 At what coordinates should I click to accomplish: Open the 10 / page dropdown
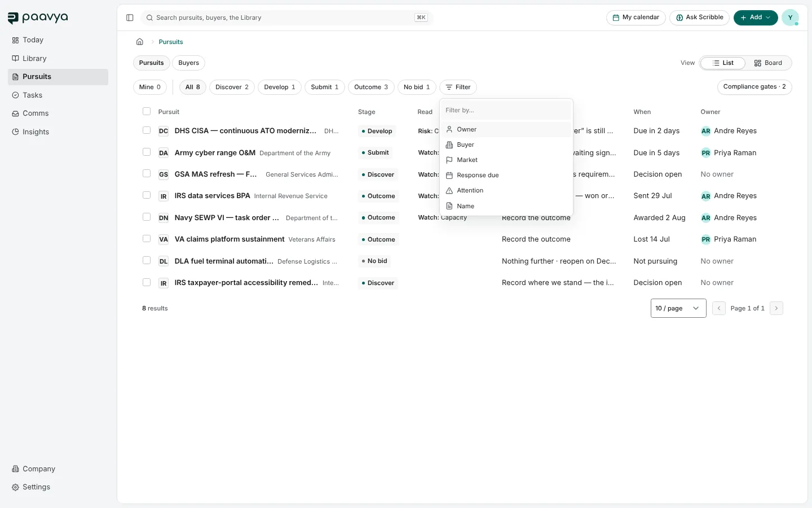coord(678,308)
